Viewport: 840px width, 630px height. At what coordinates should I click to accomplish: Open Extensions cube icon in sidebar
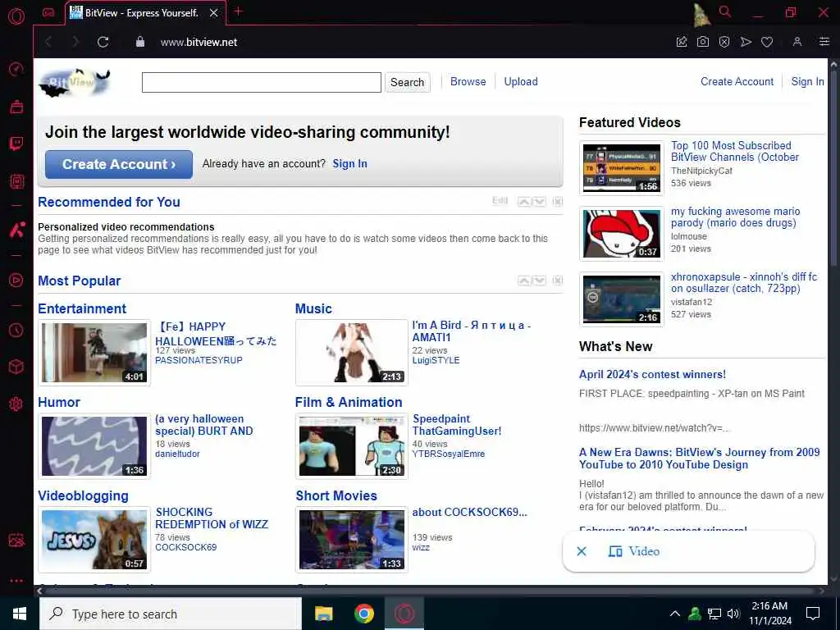(x=16, y=367)
